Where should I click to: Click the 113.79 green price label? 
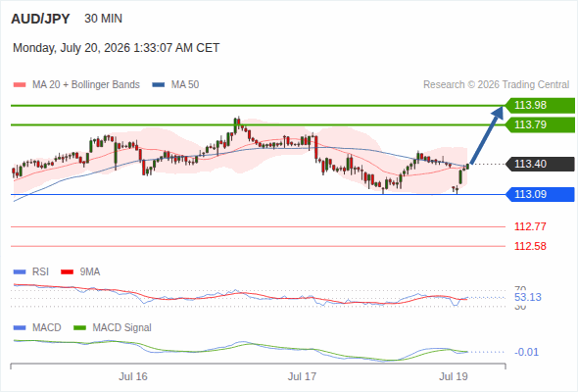click(540, 124)
